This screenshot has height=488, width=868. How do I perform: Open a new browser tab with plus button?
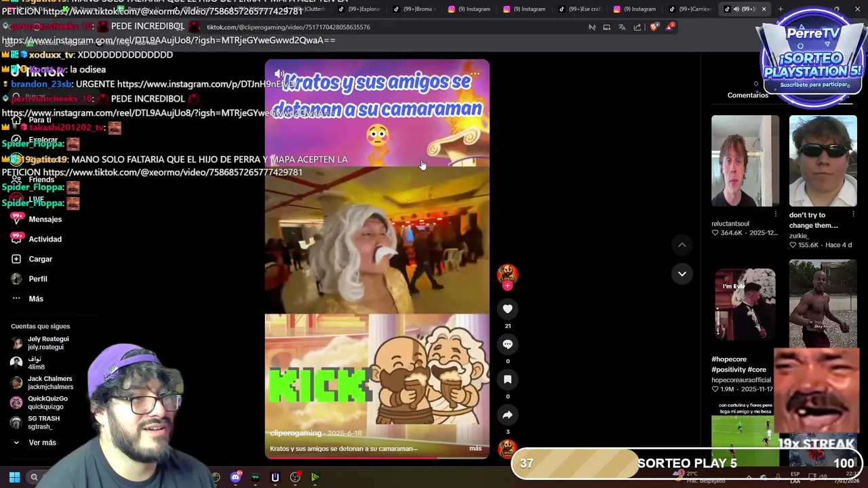(x=781, y=9)
